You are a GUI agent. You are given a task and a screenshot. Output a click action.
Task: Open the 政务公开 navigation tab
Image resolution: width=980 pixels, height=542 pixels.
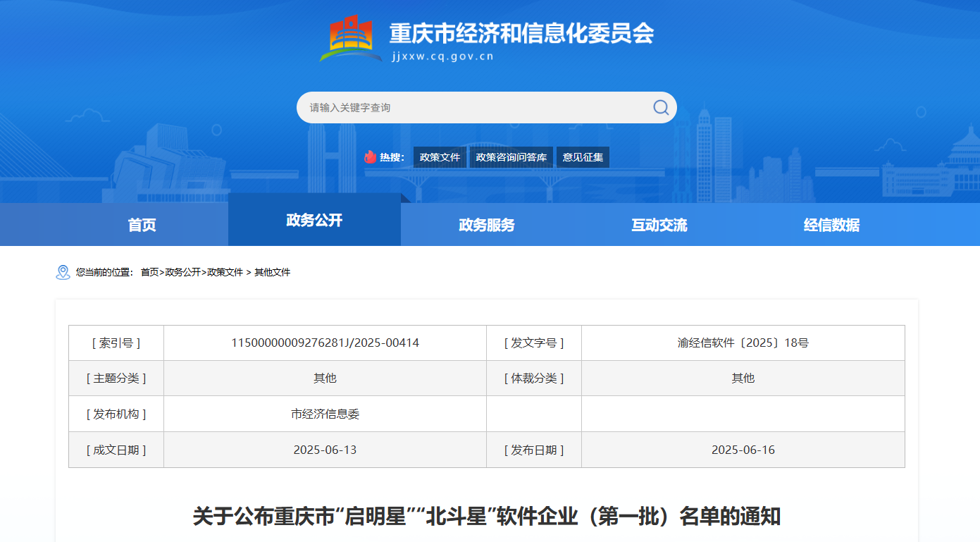point(314,220)
